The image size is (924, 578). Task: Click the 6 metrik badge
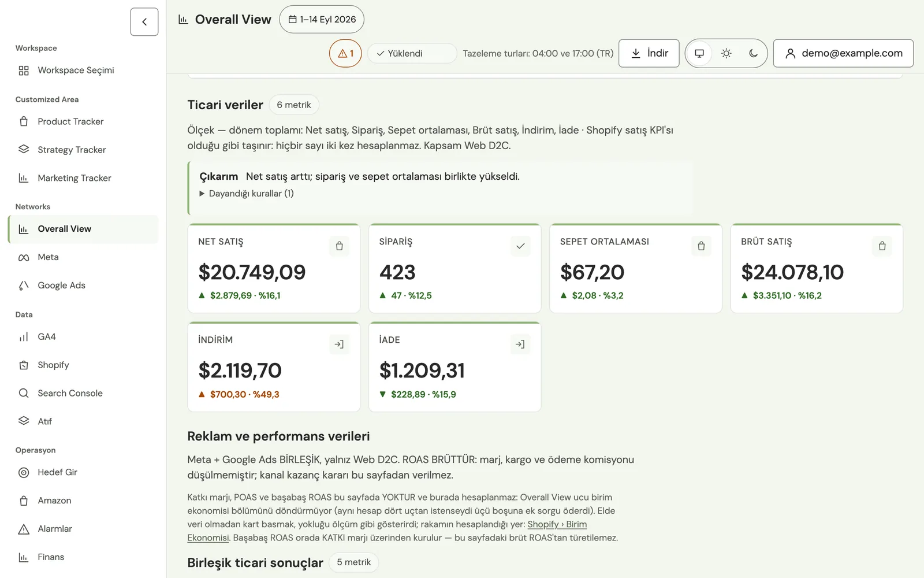click(x=294, y=105)
